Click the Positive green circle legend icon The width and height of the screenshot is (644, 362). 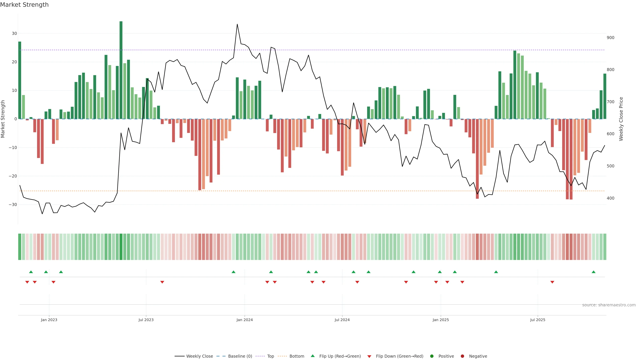432,356
